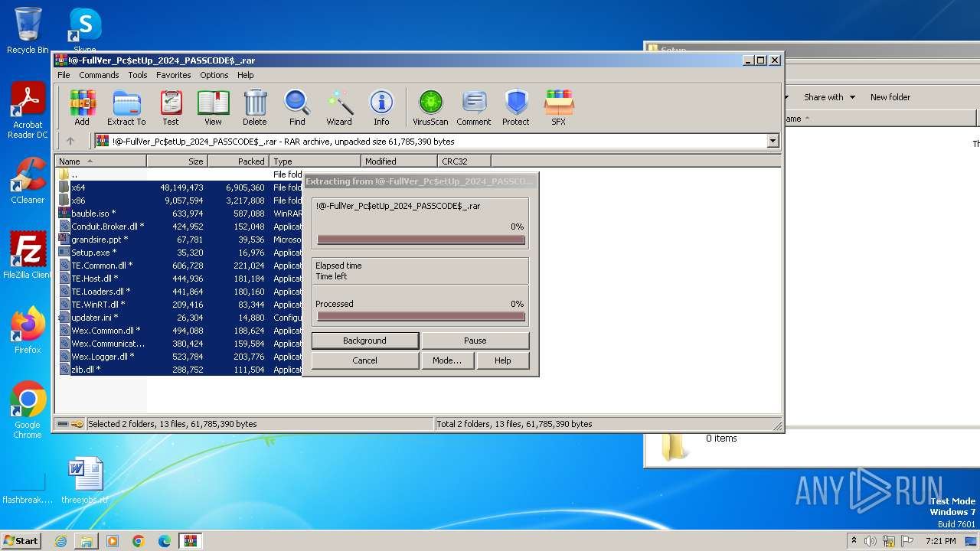Open the Find magnifier icon
980x551 pixels.
(x=297, y=107)
